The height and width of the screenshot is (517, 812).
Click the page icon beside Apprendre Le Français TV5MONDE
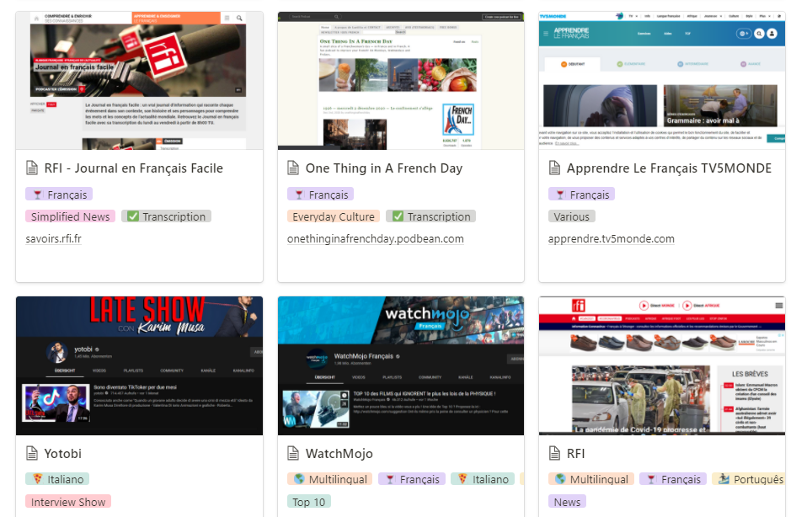(554, 168)
